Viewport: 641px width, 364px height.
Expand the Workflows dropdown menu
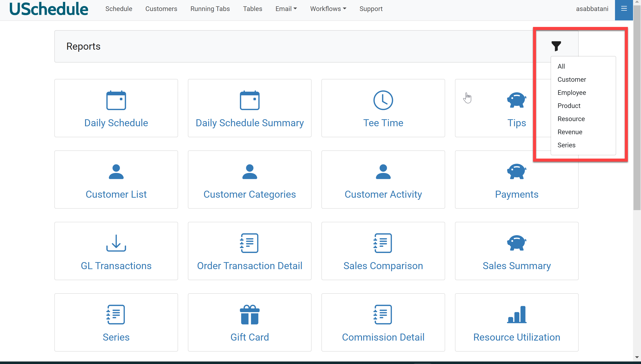[x=328, y=9]
